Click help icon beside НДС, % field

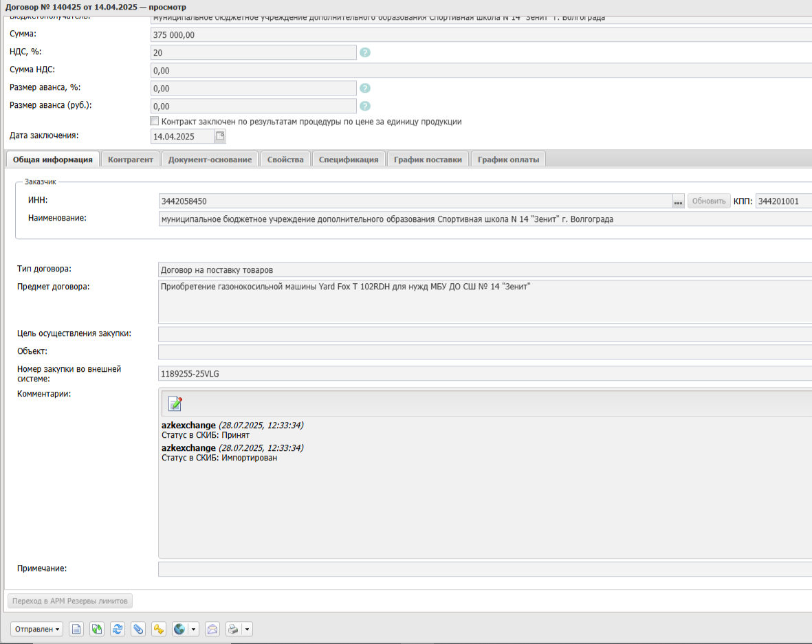coord(365,52)
